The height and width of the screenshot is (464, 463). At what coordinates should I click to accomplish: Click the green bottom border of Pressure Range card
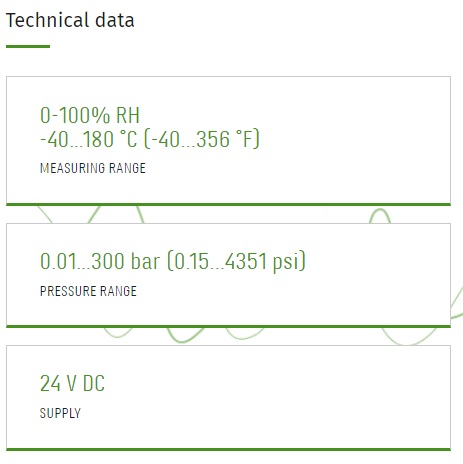point(228,326)
